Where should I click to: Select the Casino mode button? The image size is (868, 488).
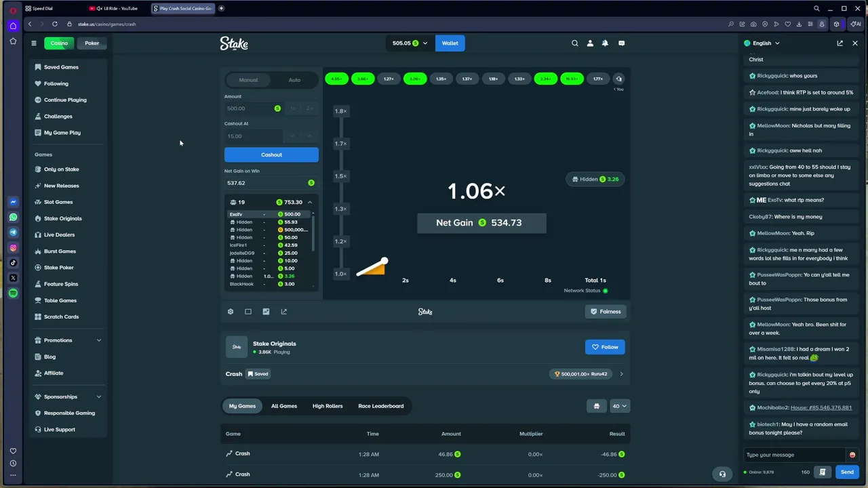[59, 43]
